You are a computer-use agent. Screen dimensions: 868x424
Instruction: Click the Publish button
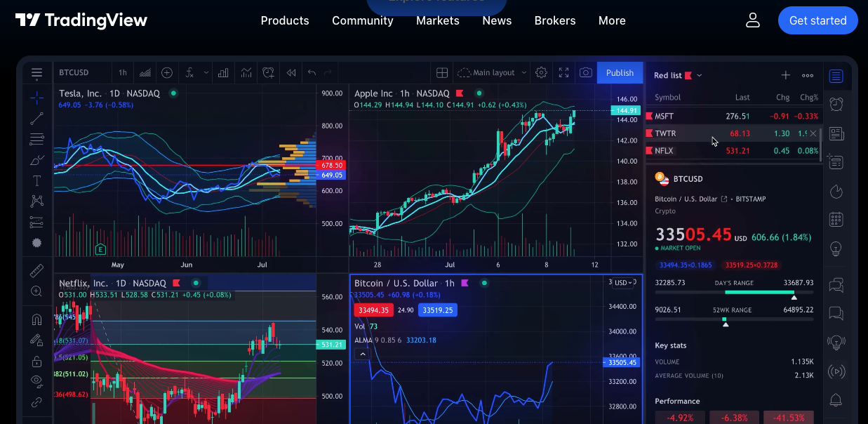tap(620, 72)
